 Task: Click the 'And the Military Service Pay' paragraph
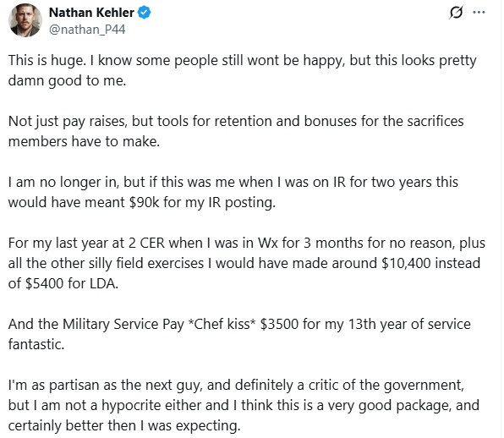pos(239,334)
